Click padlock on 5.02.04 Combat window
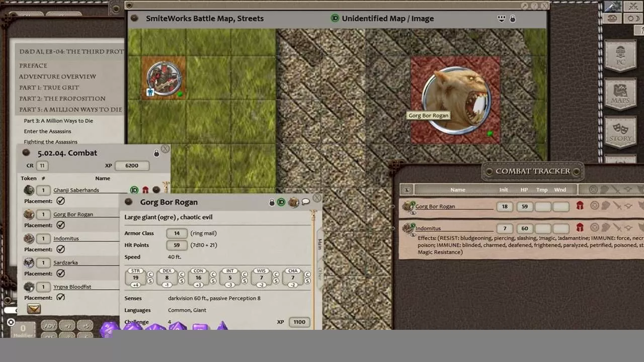The height and width of the screenshot is (362, 644). [156, 153]
